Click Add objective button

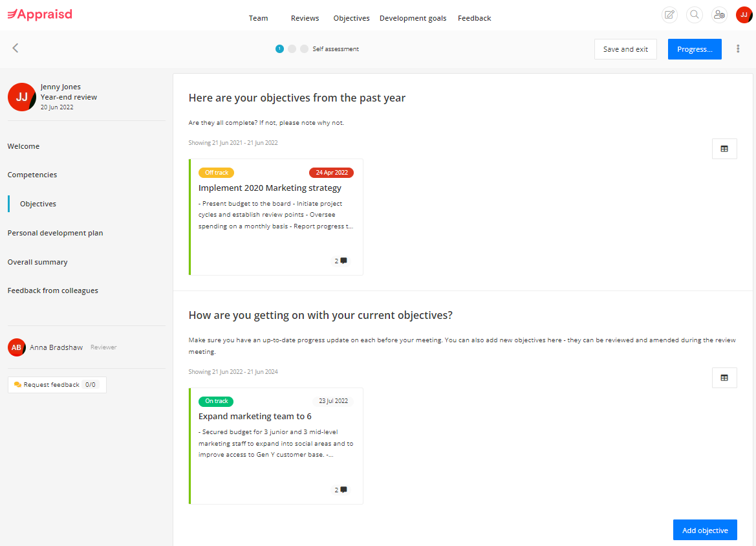coord(705,530)
